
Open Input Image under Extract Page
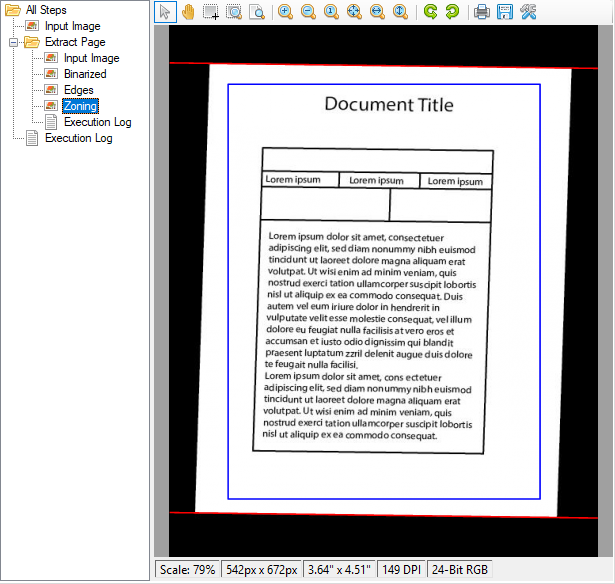pyautogui.click(x=92, y=58)
